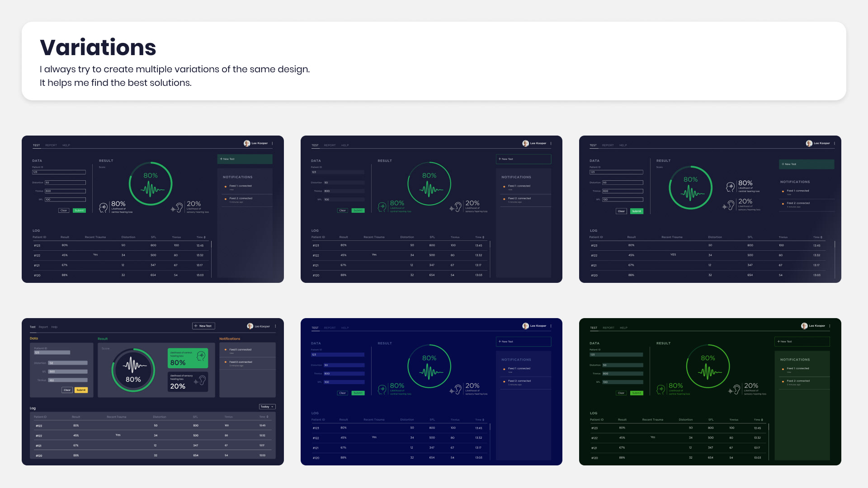The image size is (868, 488).
Task: Click plus icon on header New Test button
Action: point(196,326)
